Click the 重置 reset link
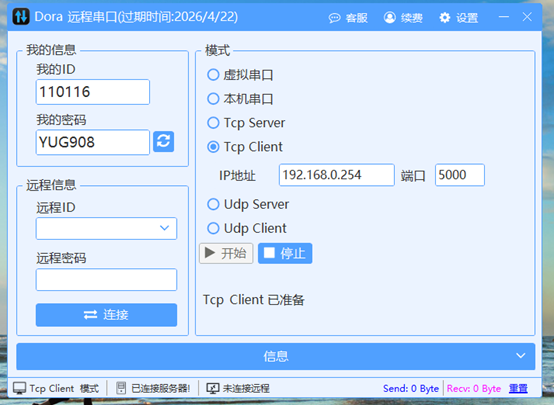The width and height of the screenshot is (554, 405). coord(518,388)
